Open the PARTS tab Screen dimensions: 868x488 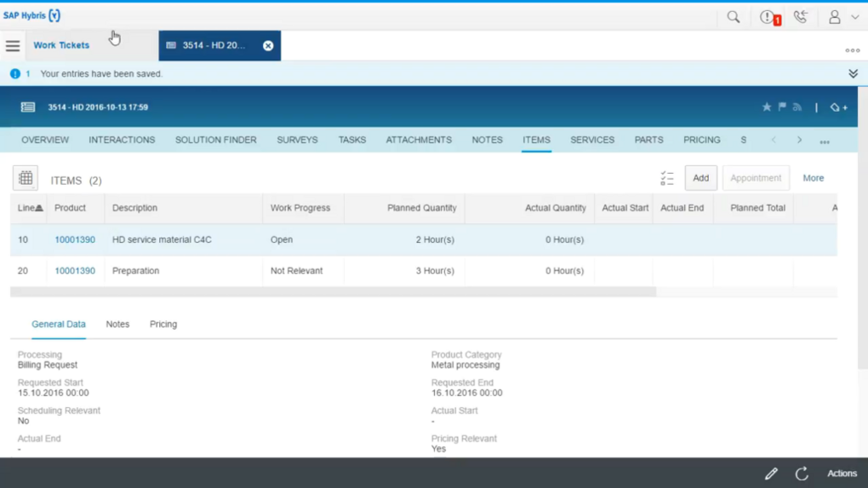[648, 141]
